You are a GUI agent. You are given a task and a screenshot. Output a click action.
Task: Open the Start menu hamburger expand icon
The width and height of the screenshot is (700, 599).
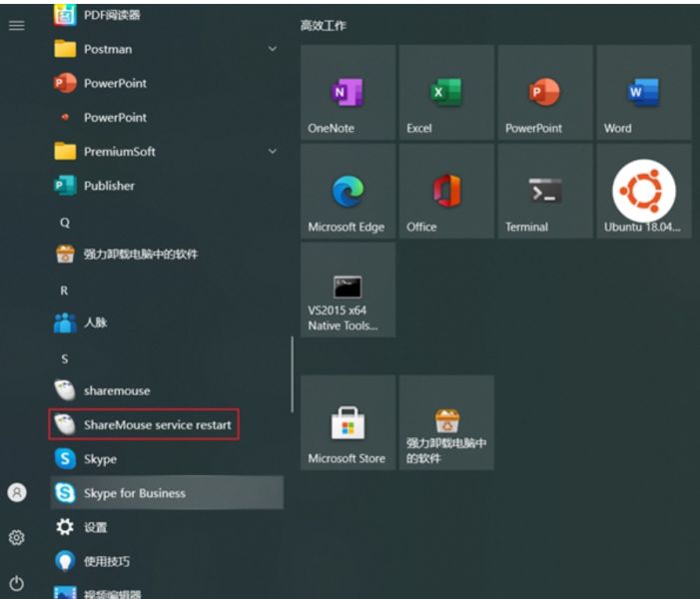tap(17, 25)
